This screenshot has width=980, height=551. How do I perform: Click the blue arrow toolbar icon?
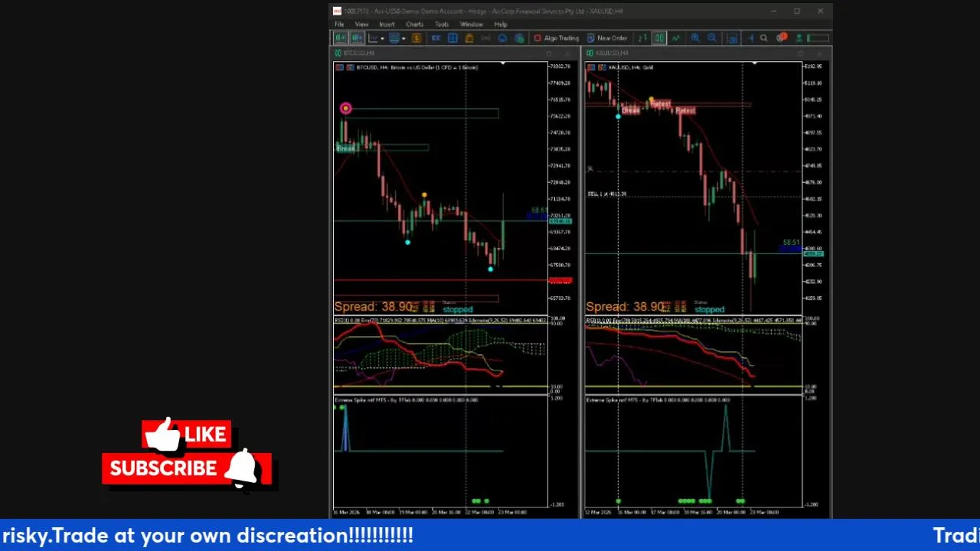[x=750, y=38]
